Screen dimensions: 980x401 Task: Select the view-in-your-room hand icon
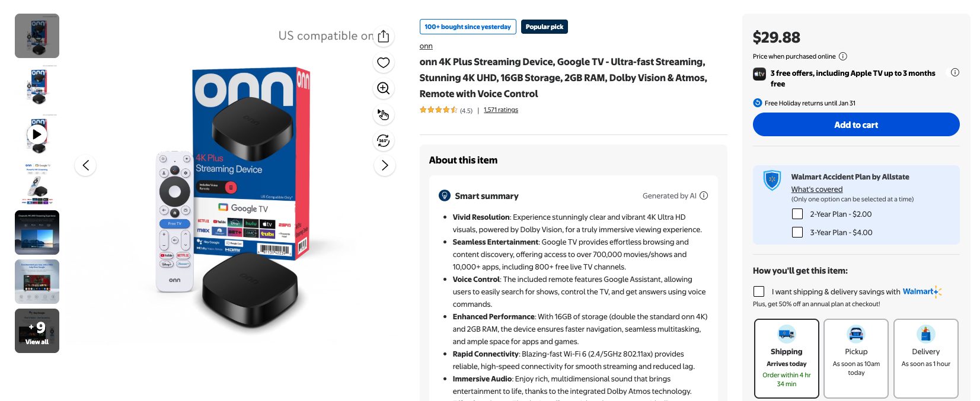[384, 115]
